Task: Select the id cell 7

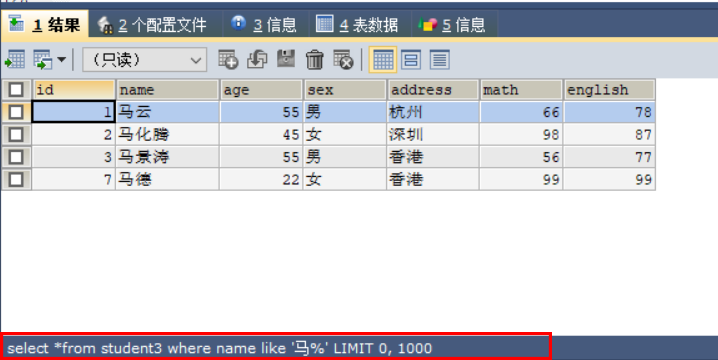Action: (x=74, y=180)
